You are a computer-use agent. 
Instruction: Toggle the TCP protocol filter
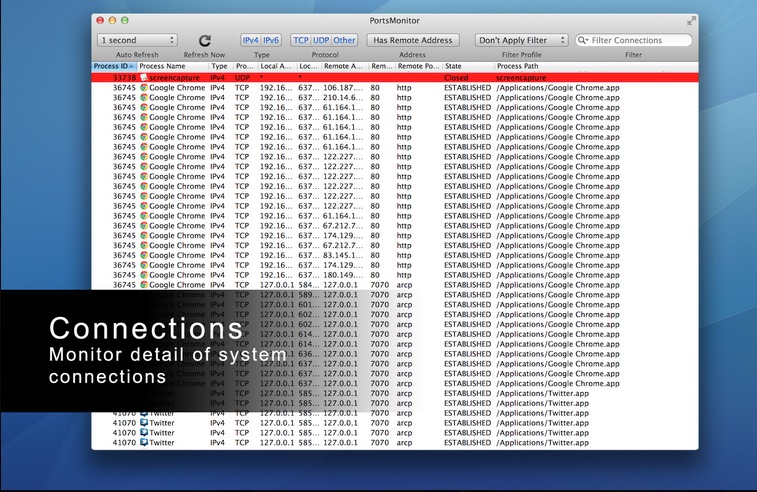[x=301, y=40]
